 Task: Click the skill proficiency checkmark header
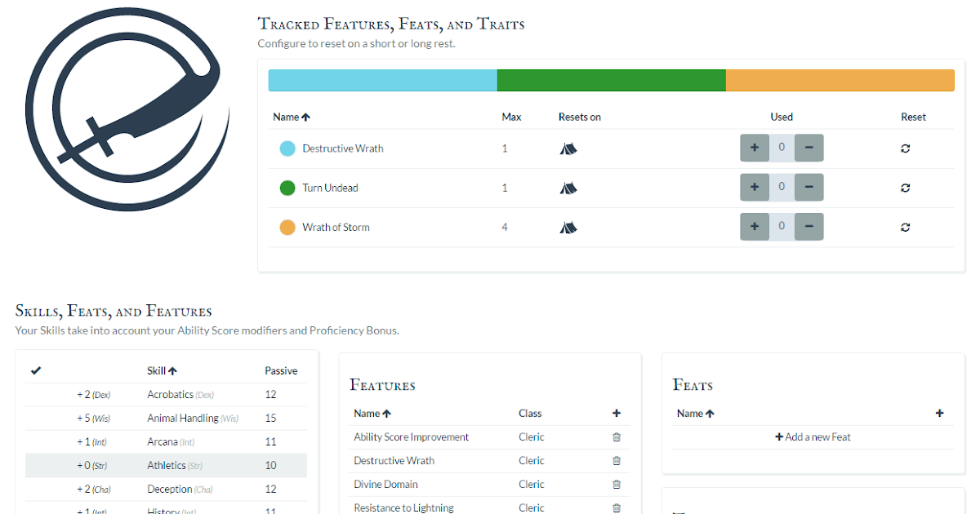[36, 370]
